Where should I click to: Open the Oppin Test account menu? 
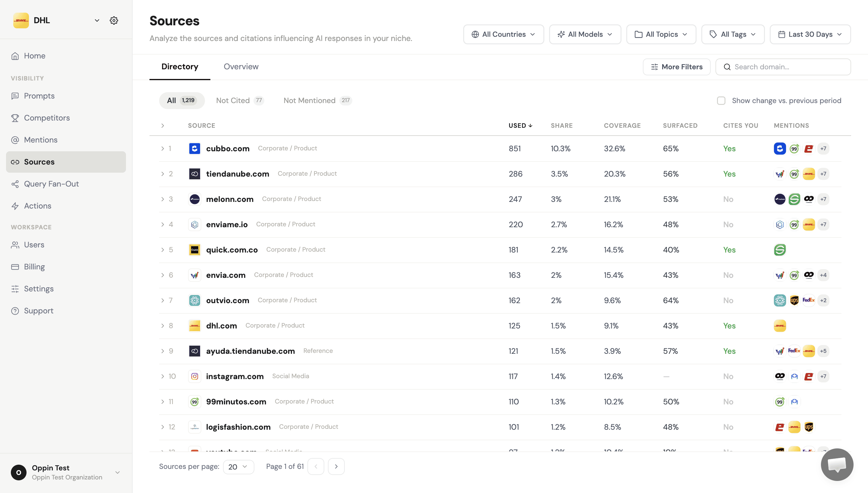click(x=66, y=472)
